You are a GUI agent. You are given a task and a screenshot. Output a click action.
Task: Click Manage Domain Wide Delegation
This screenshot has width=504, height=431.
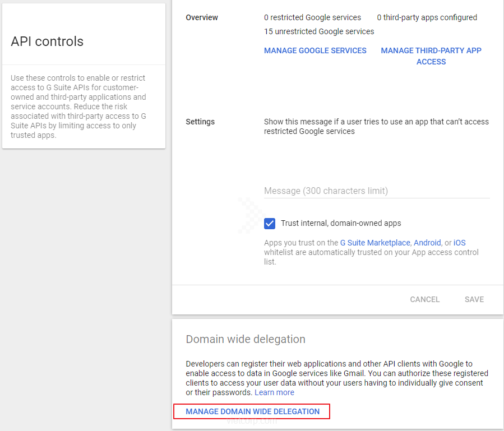pos(252,411)
